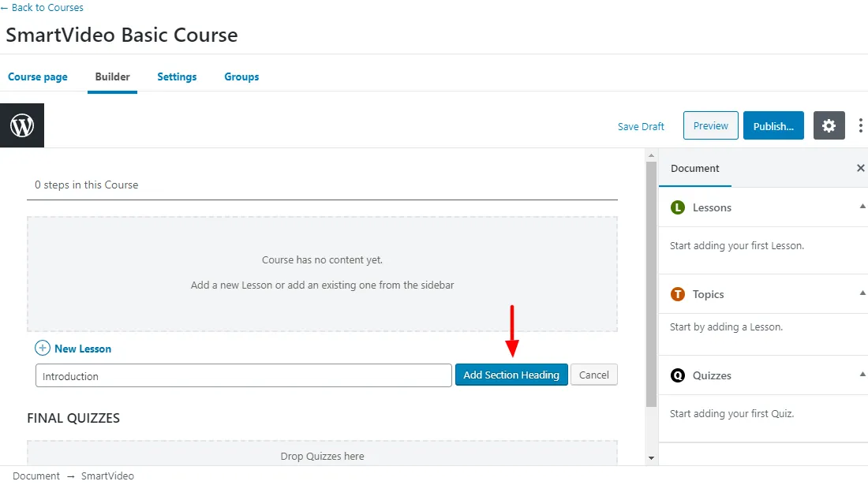The height and width of the screenshot is (485, 868).
Task: Open the settings gear button
Action: 829,125
